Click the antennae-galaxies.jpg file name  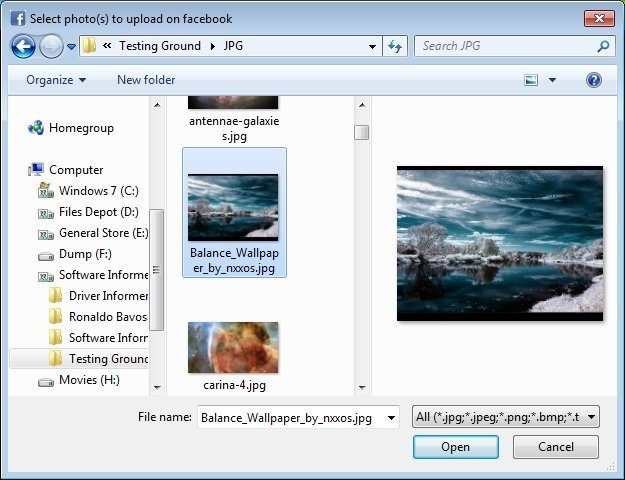pos(234,128)
